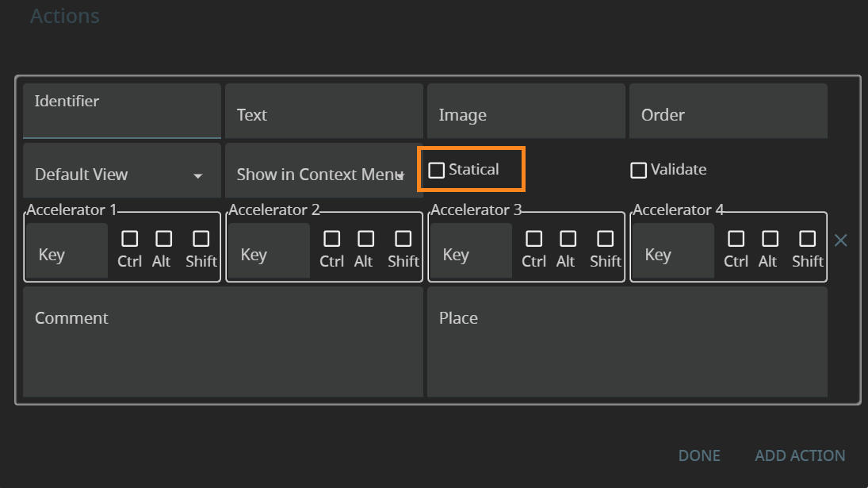Enable Shift for Accelerator 1
Image resolution: width=868 pixels, height=488 pixels.
point(201,239)
